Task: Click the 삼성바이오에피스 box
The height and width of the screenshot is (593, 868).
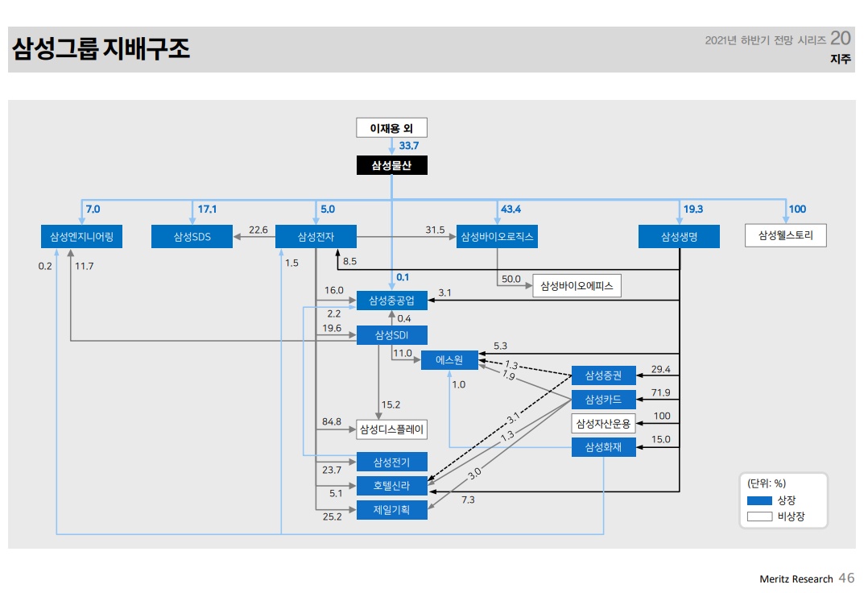Action: 577,286
